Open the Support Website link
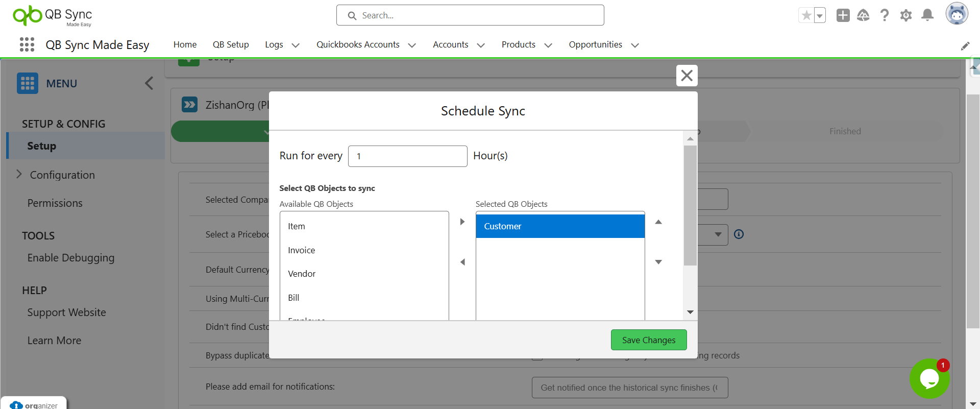The width and height of the screenshot is (980, 409). point(66,312)
